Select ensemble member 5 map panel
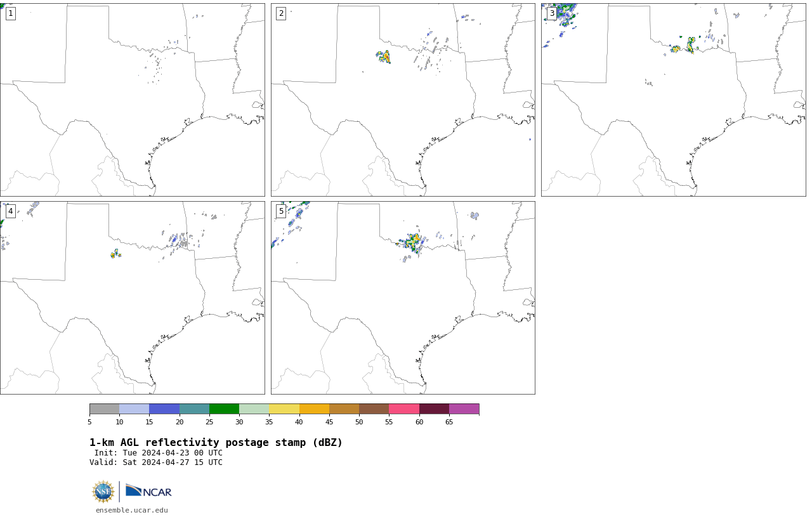 pos(403,298)
